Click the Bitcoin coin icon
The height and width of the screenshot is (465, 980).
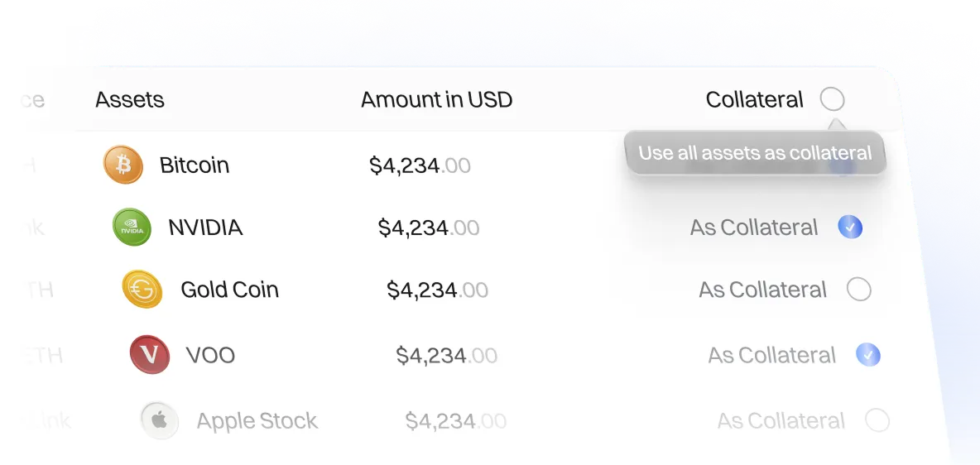click(x=123, y=165)
